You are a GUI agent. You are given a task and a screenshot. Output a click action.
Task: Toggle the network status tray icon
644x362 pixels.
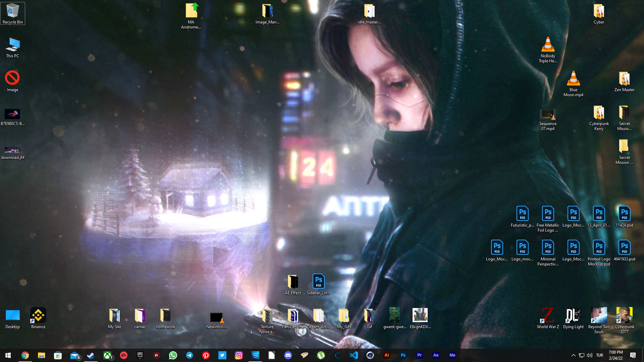pos(581,355)
